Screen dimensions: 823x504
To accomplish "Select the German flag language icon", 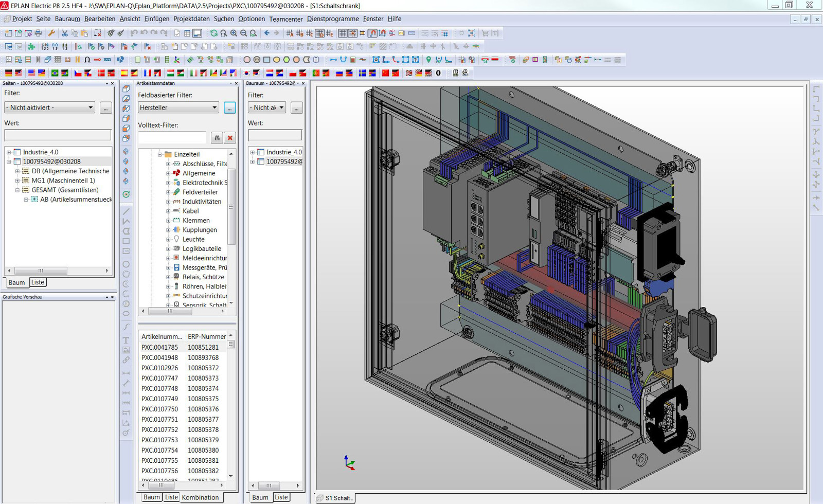I will coord(8,73).
